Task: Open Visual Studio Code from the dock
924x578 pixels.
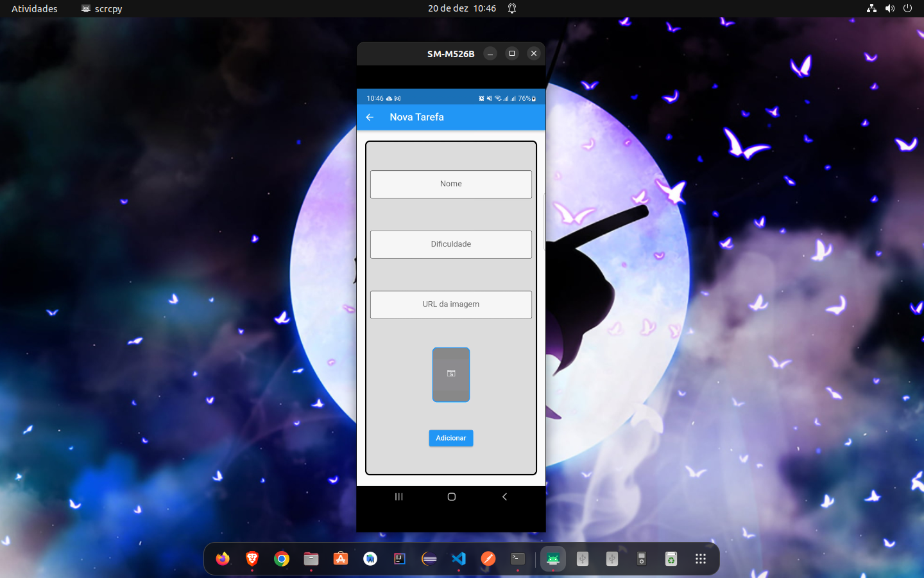Action: tap(459, 559)
